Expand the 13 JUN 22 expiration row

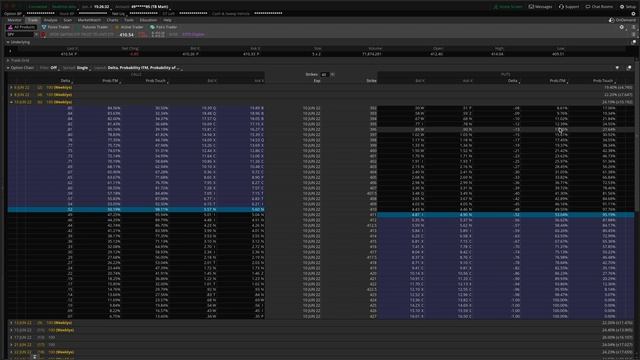pos(11,323)
